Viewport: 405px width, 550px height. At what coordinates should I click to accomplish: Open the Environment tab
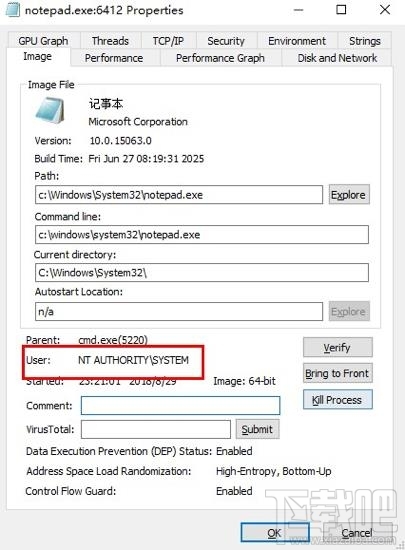297,41
